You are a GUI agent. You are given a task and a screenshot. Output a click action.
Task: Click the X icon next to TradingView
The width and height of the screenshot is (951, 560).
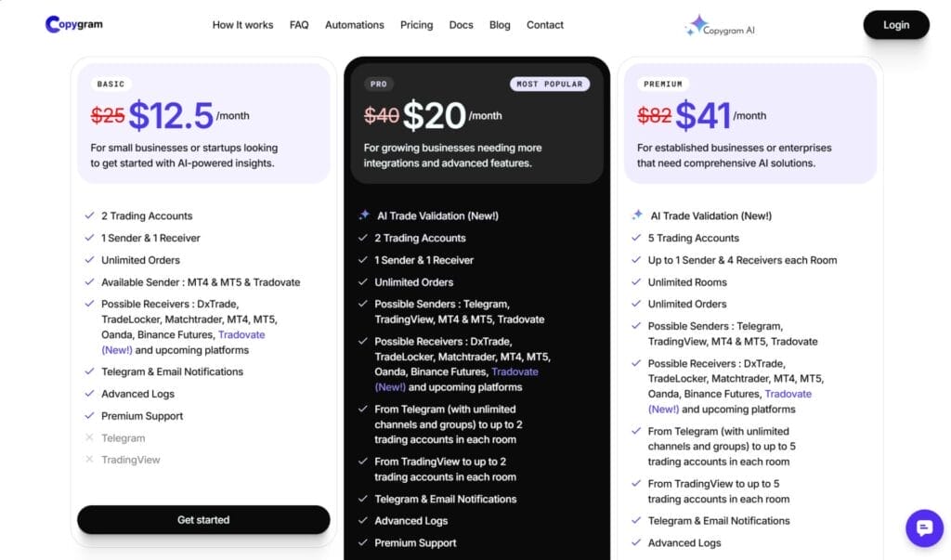tap(89, 460)
